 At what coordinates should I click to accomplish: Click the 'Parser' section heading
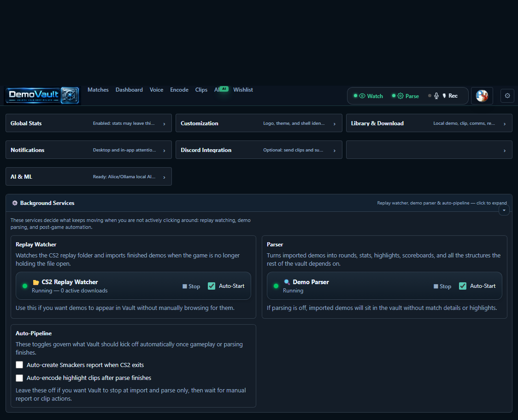coord(275,245)
